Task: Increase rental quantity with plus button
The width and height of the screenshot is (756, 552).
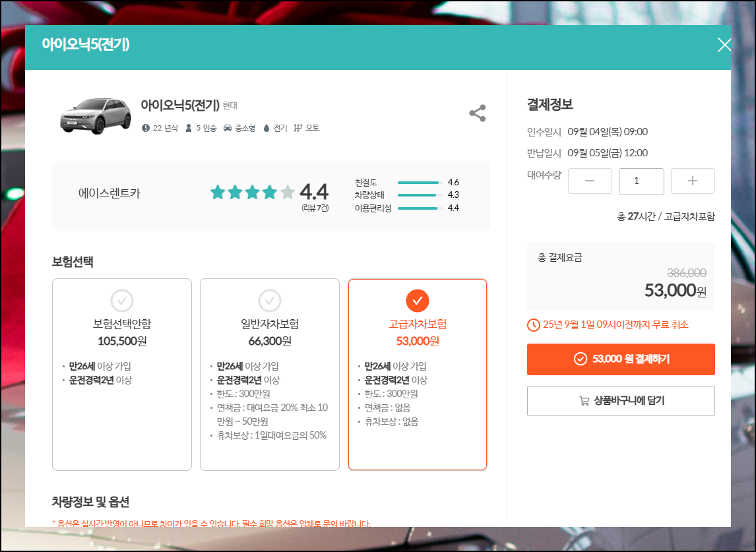Action: coord(693,181)
